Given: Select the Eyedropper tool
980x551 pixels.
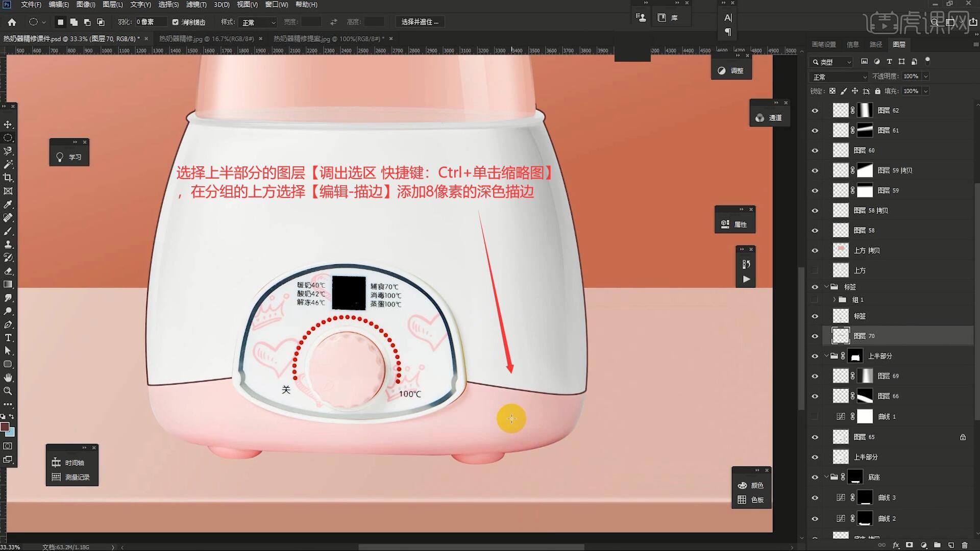Looking at the screenshot, I should 8,205.
